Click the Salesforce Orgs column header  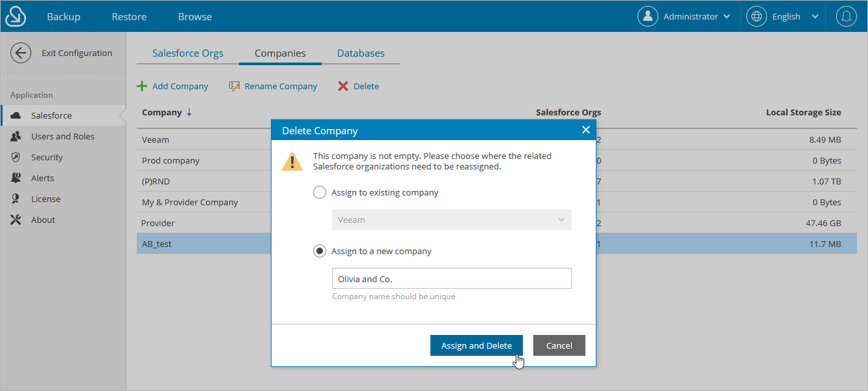point(568,112)
